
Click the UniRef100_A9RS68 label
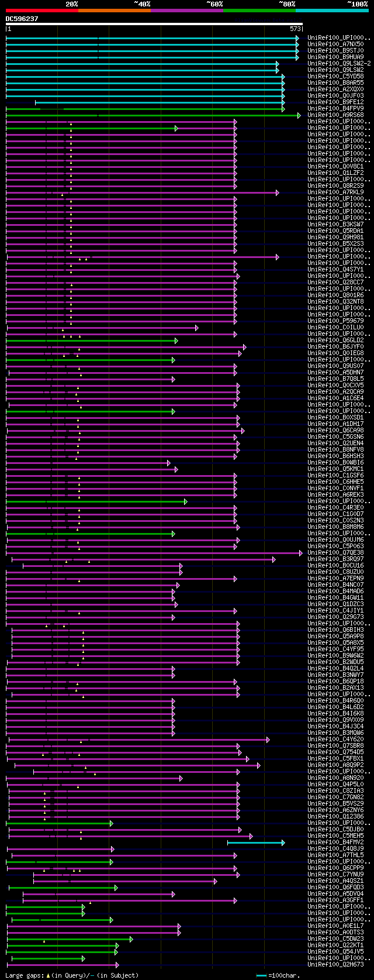[335, 115]
